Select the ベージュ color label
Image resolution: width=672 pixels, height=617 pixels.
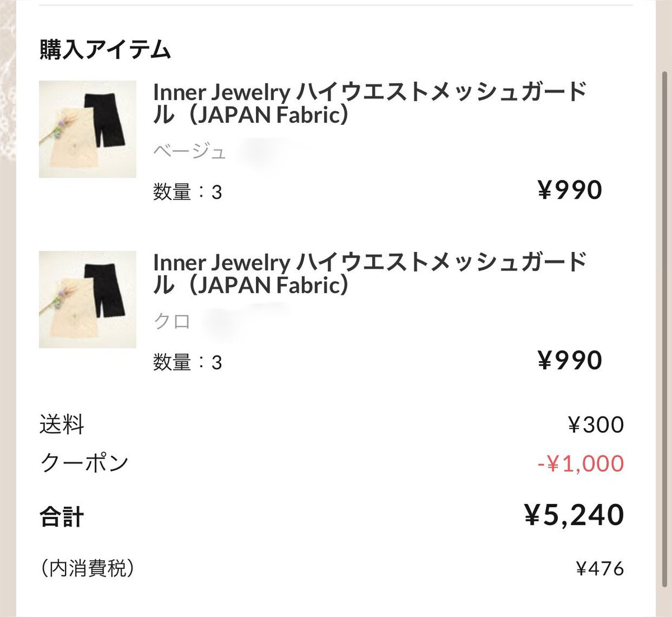point(190,151)
